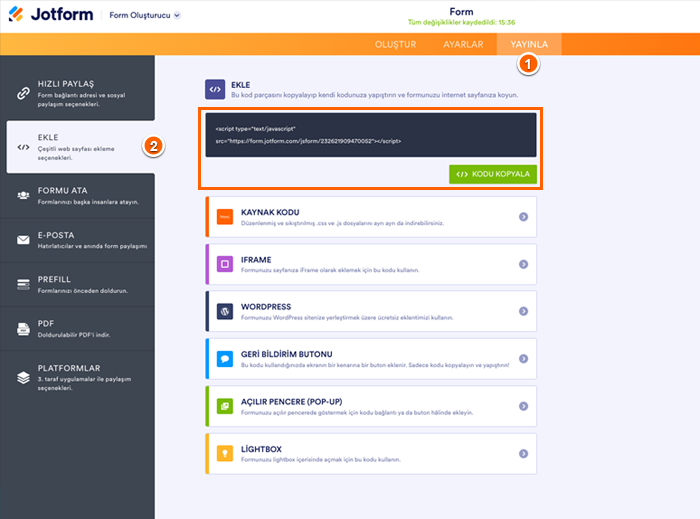The image size is (700, 519).
Task: Click the saved-changes status text
Action: point(461,22)
